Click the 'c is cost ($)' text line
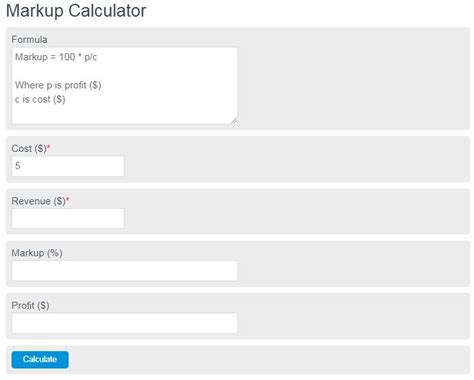Screen dimensions: 474x380 [40, 99]
